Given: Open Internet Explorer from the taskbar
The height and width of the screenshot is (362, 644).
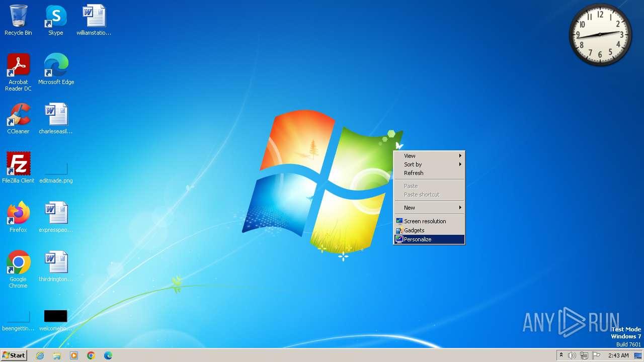Looking at the screenshot, I should [x=40, y=355].
